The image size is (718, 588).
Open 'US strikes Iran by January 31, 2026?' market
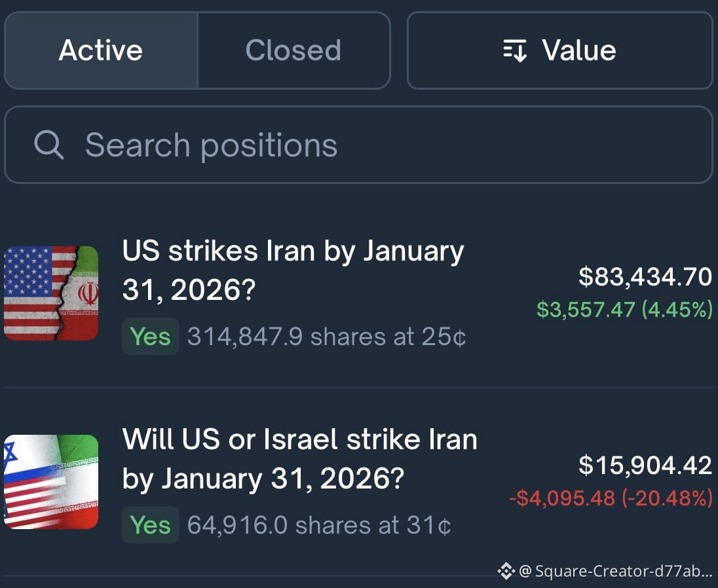293,270
